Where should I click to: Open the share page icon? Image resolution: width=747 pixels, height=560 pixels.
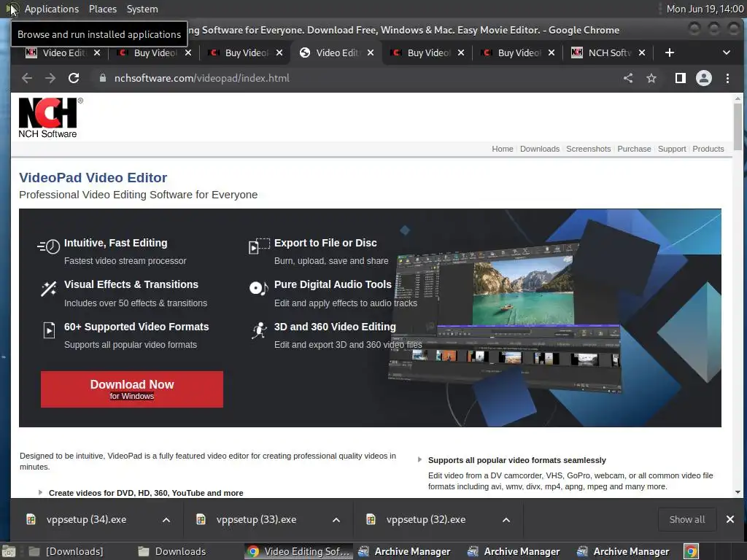pos(628,78)
